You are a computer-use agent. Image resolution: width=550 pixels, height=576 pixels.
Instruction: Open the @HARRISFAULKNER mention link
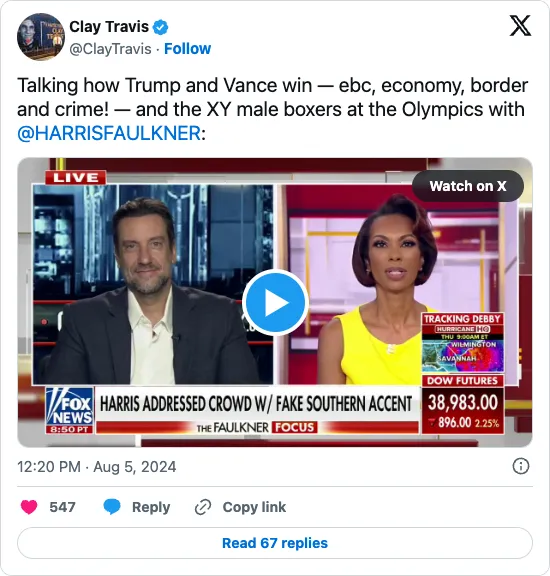point(109,133)
